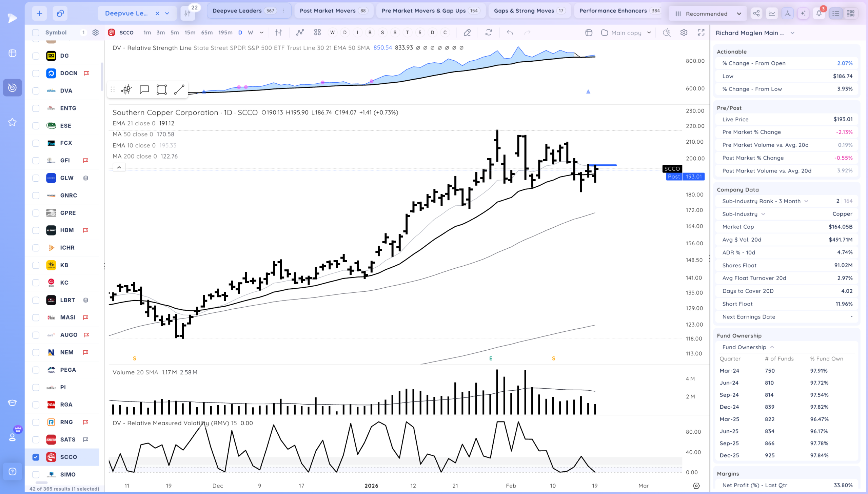Open Gaps & Strong Moves tab
This screenshot has width=868, height=494.
(x=529, y=11)
